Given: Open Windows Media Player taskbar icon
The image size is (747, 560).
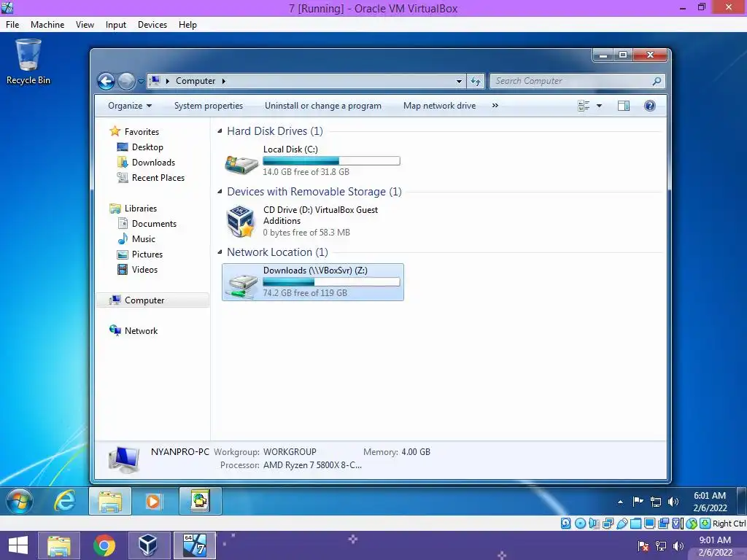Looking at the screenshot, I should (x=153, y=501).
